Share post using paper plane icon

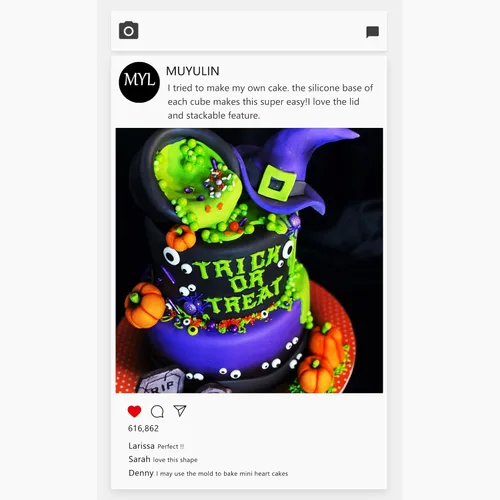[180, 411]
